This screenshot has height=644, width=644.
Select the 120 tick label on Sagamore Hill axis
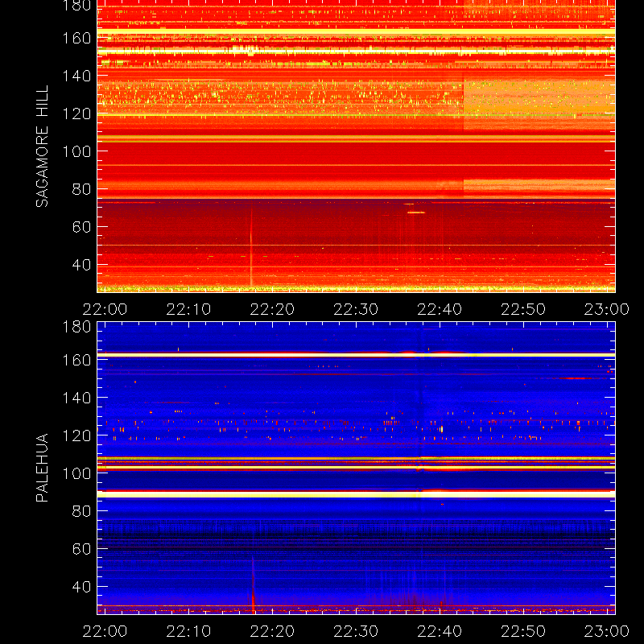(76, 114)
